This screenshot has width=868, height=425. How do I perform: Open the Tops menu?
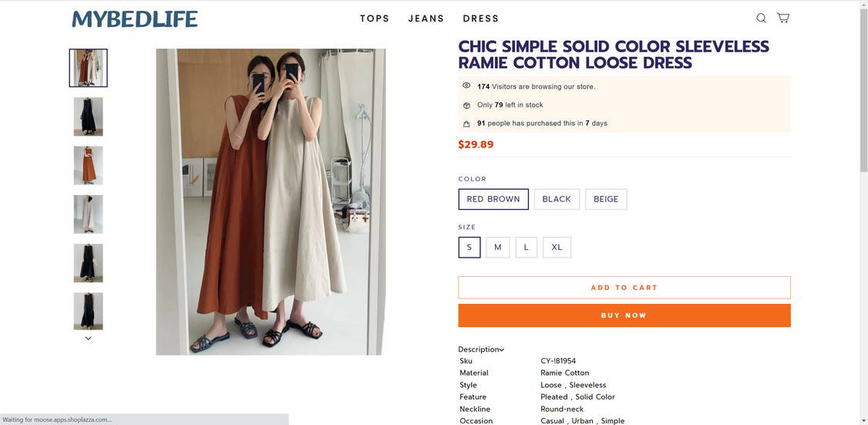(x=375, y=19)
